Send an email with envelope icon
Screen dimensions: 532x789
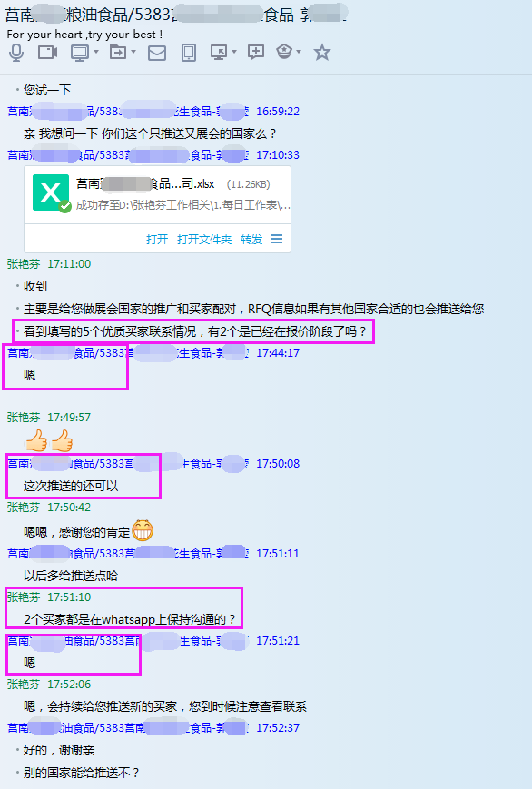156,53
